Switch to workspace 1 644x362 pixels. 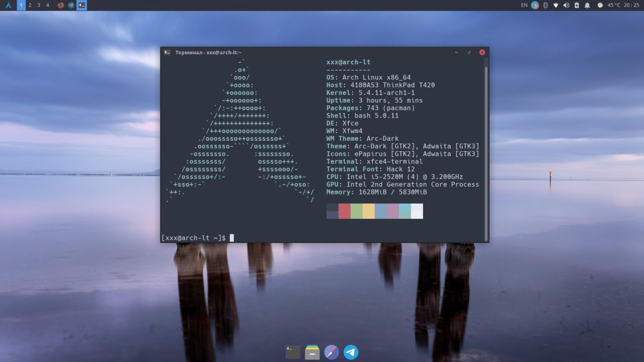click(x=21, y=5)
